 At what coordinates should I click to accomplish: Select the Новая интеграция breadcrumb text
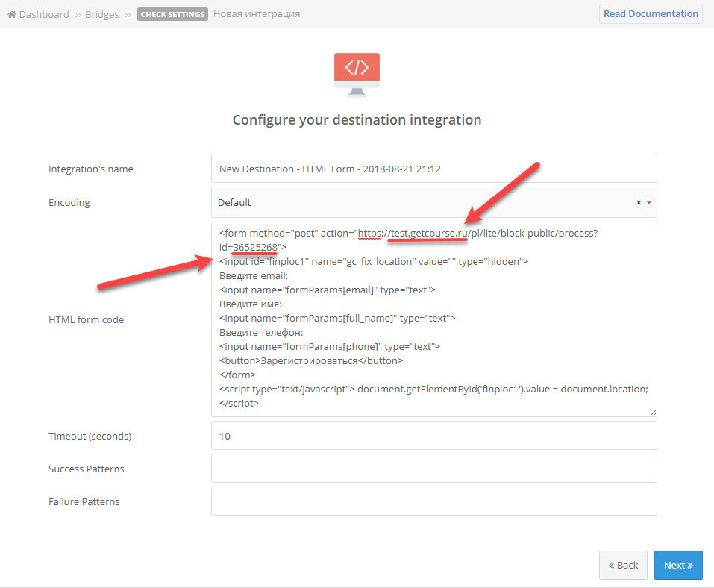pos(257,14)
